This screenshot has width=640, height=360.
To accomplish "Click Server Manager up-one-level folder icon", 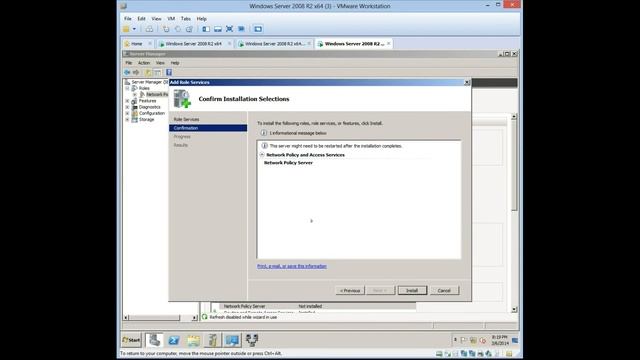I will coord(148,72).
